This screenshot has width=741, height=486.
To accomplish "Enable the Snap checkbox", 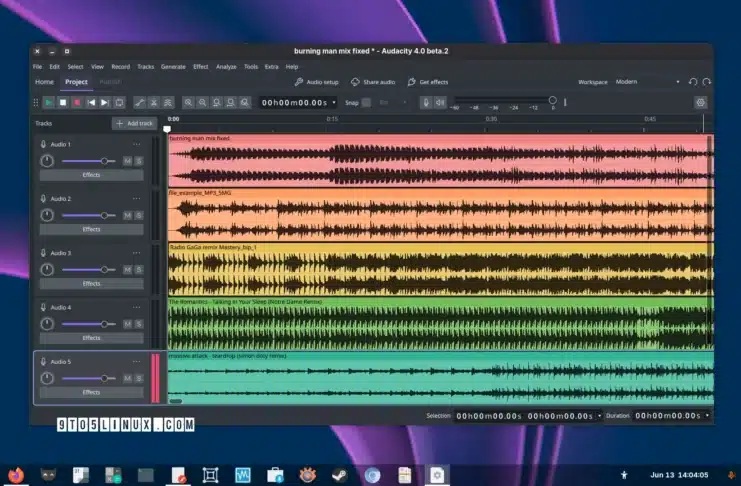I will pyautogui.click(x=366, y=103).
